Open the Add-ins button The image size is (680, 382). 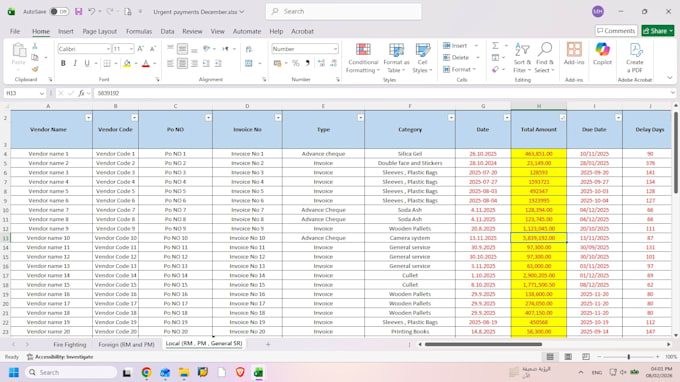pyautogui.click(x=574, y=54)
